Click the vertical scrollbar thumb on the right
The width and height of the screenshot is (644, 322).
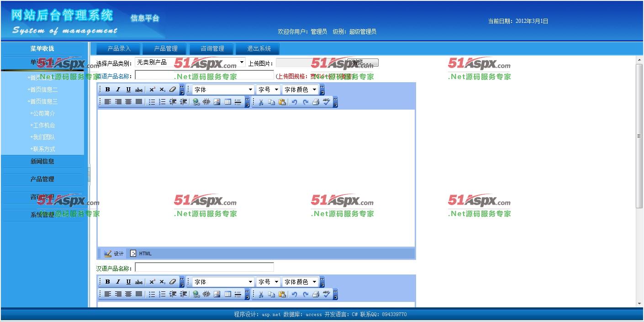pyautogui.click(x=639, y=136)
